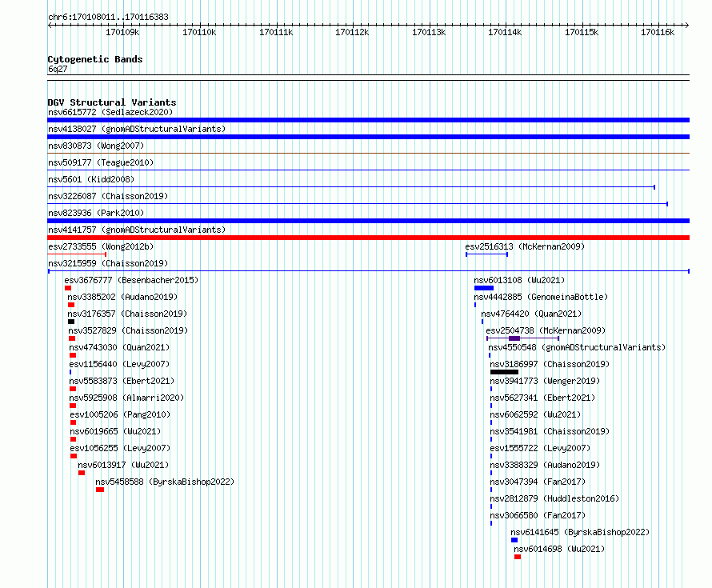Open variant nsv6615772 (Sedlazeck2020) label
The width and height of the screenshot is (712, 588).
coord(110,112)
